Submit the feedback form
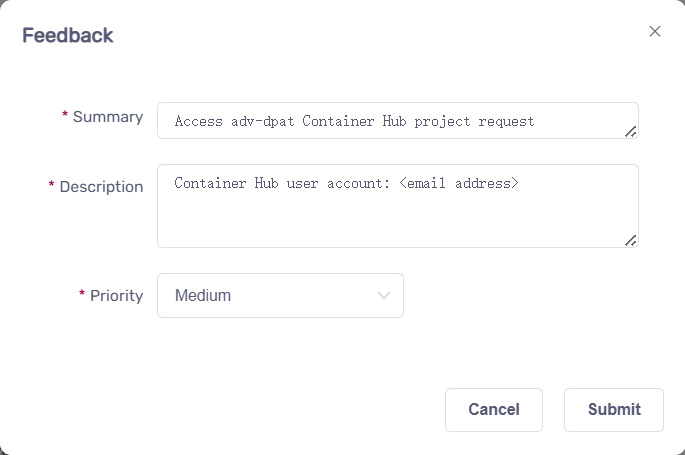The image size is (685, 455). tap(613, 409)
